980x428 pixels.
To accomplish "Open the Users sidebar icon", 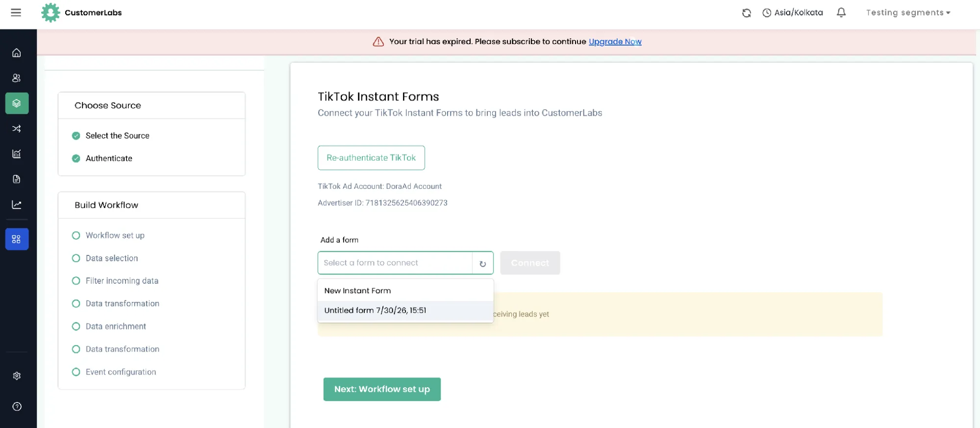I will point(17,78).
